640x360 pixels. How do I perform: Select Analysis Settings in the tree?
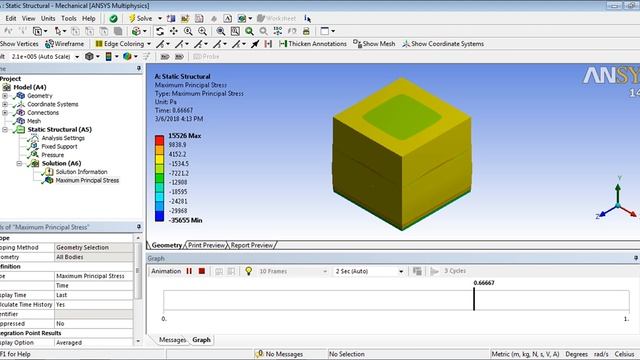pyautogui.click(x=63, y=138)
